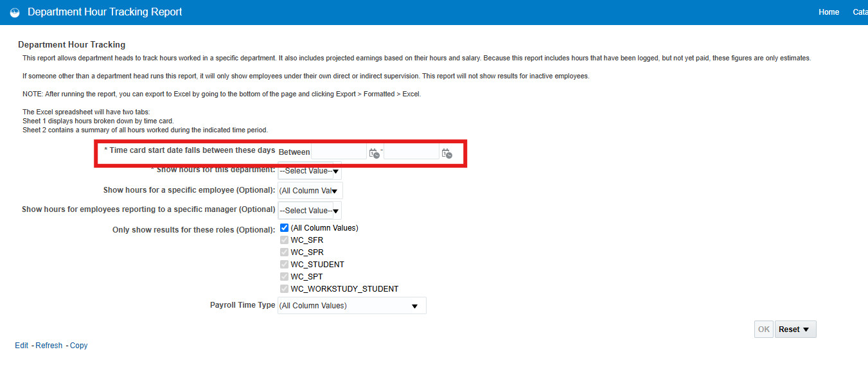
Task: Toggle the WC_STUDENT role checkbox
Action: [x=285, y=265]
